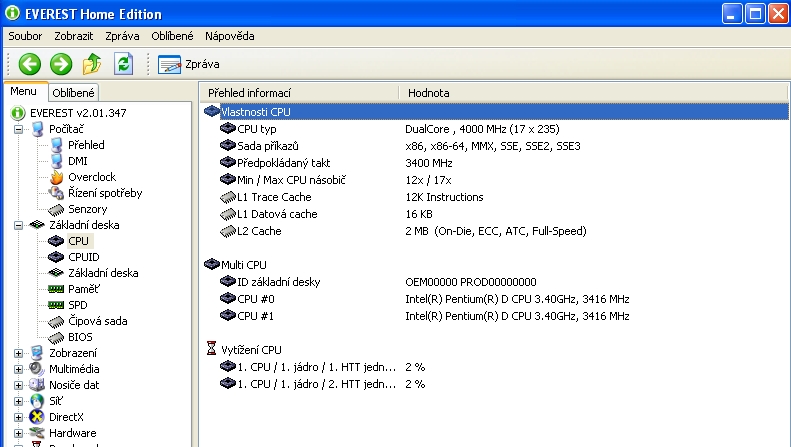The image size is (791, 447).
Task: Open the Overclock item in the tree
Action: 91,177
